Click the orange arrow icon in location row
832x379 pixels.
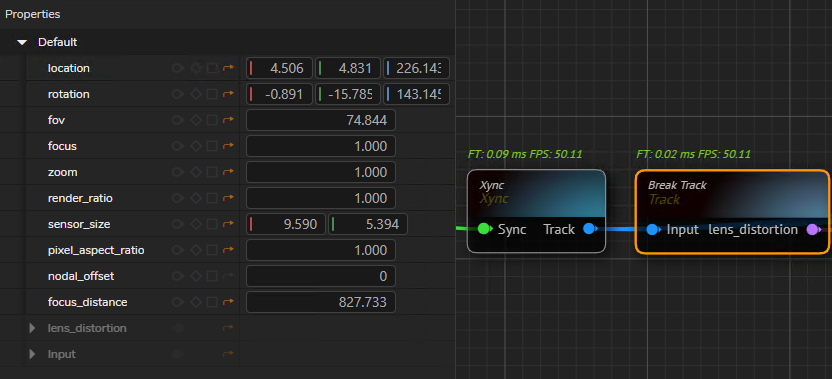(x=228, y=68)
